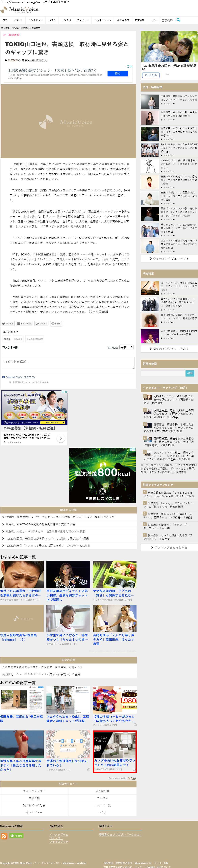Expand 全てのインタビューをみる under 注目・特集記事
The width and height of the screenshot is (198, 868).
169,259
